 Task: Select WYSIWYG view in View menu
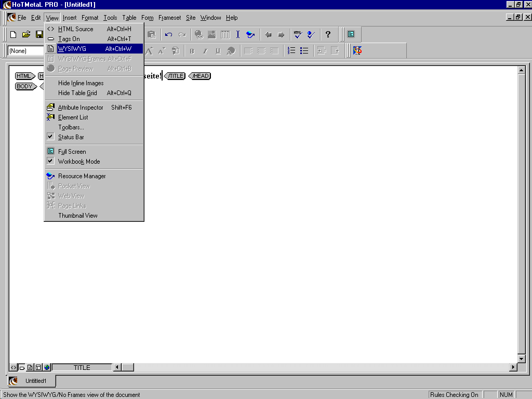(94, 49)
